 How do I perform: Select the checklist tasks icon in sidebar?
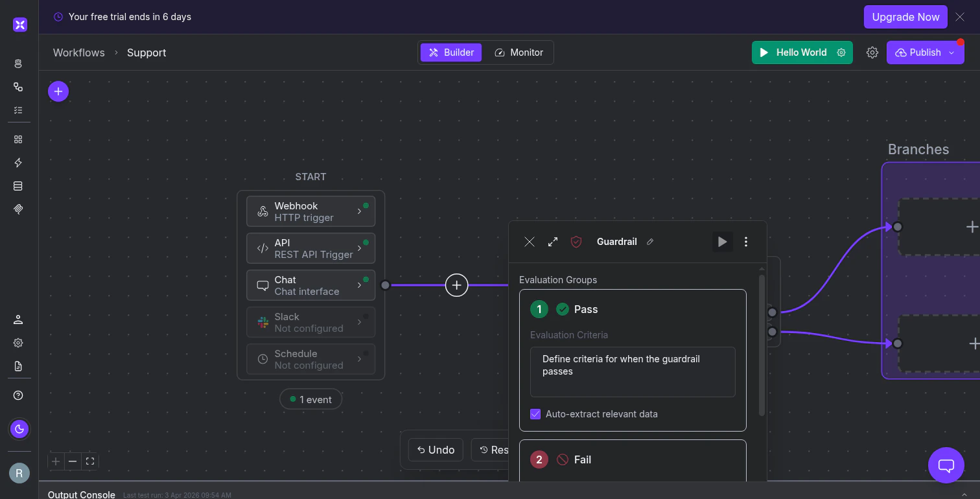[18, 110]
